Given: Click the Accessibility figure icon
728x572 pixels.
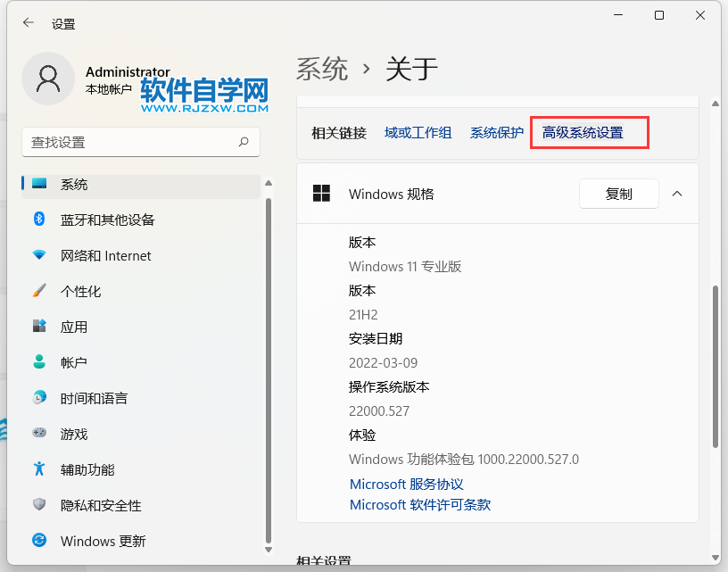Looking at the screenshot, I should point(39,468).
